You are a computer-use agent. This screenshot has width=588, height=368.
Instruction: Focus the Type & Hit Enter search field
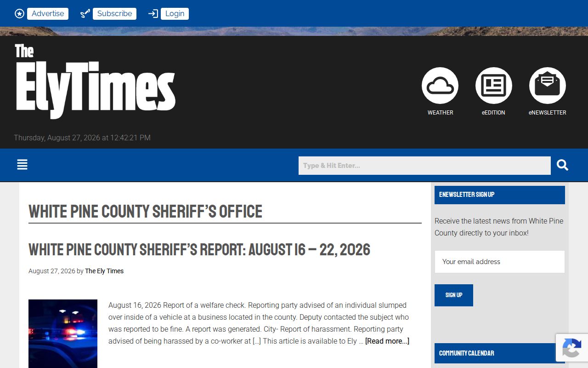[x=424, y=166]
